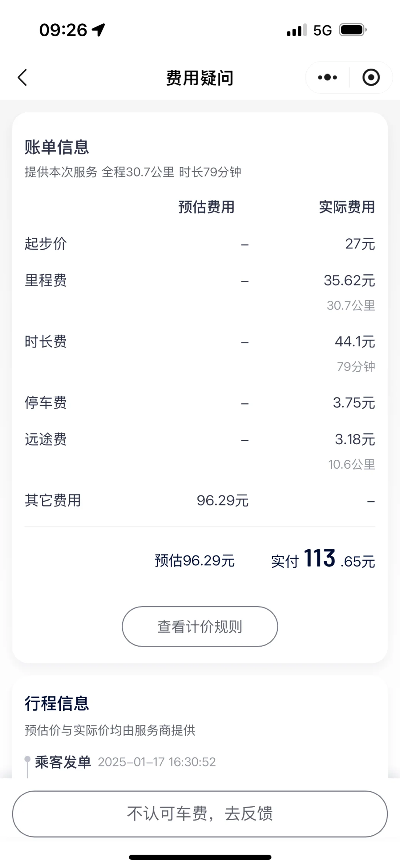Open the three-dot more options menu
400x868 pixels.
(x=327, y=77)
